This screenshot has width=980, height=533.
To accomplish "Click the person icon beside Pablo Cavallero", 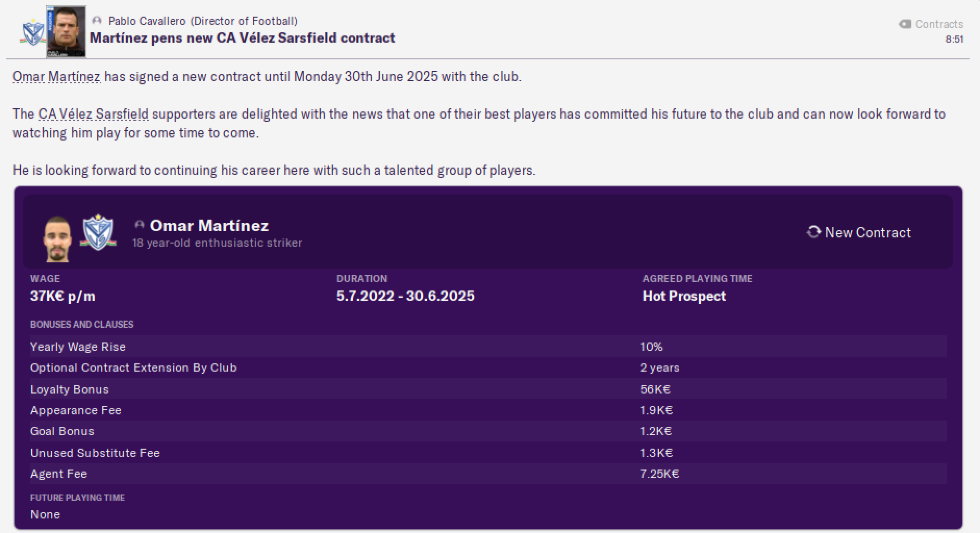I will [96, 21].
